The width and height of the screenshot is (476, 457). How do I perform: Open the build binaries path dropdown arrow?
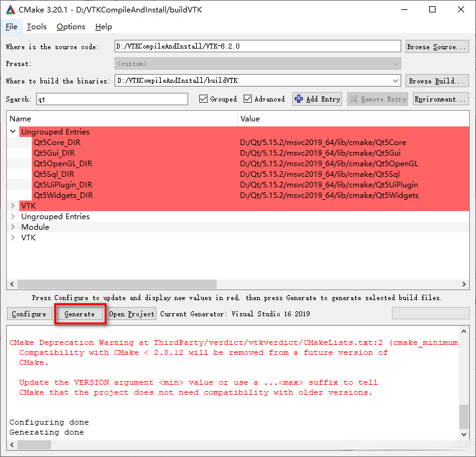point(395,81)
